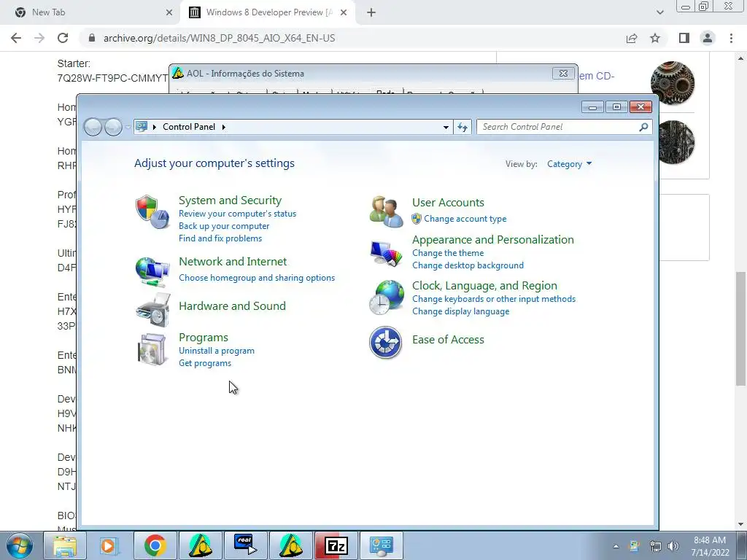This screenshot has height=560, width=747.
Task: Click Change display language link
Action: pos(461,311)
